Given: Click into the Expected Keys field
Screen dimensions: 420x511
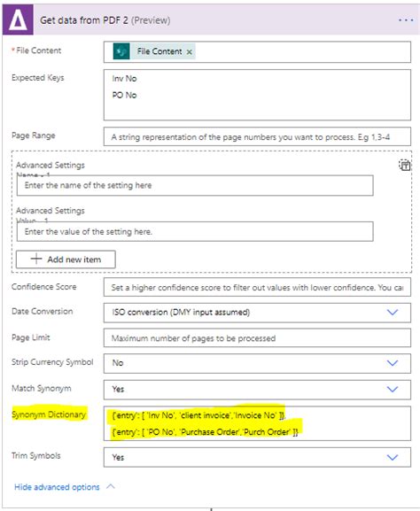Looking at the screenshot, I should click(257, 95).
